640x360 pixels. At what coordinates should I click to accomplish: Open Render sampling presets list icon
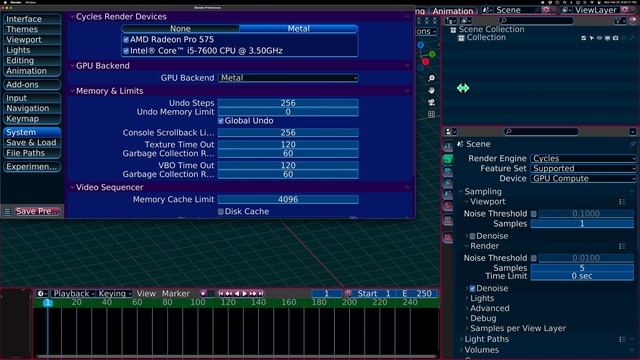tap(622, 246)
